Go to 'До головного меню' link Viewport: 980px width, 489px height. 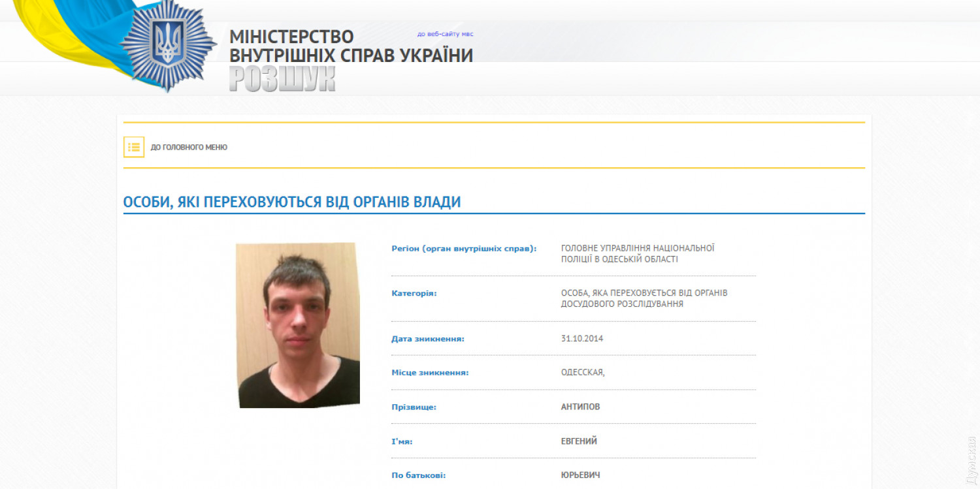coord(189,148)
